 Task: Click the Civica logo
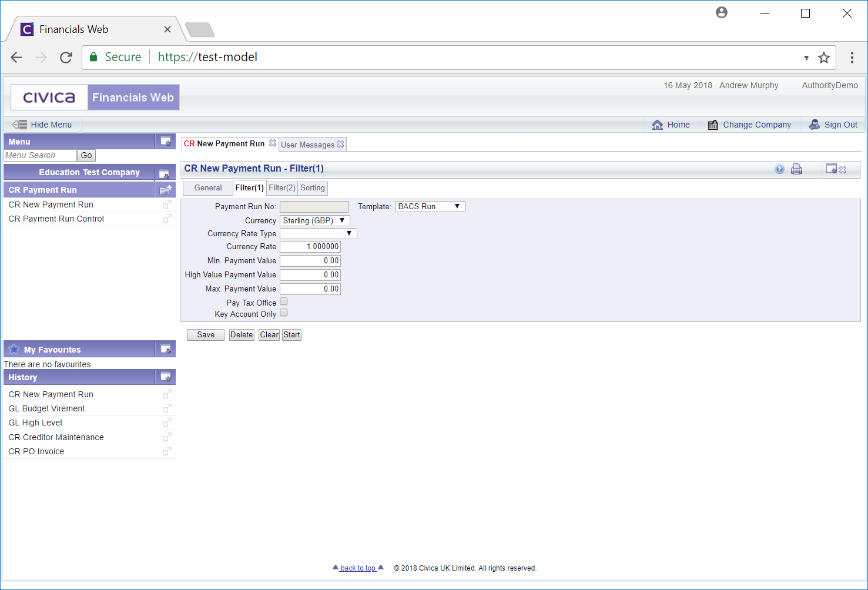[49, 98]
